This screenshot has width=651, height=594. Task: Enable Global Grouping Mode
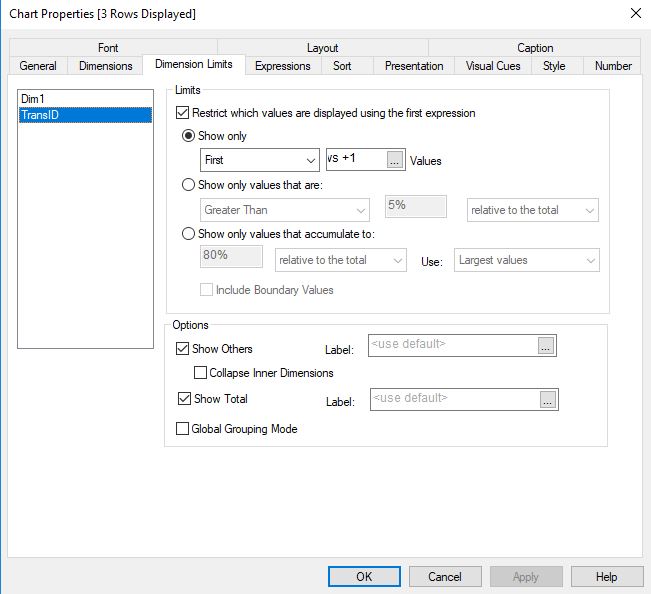click(x=182, y=429)
